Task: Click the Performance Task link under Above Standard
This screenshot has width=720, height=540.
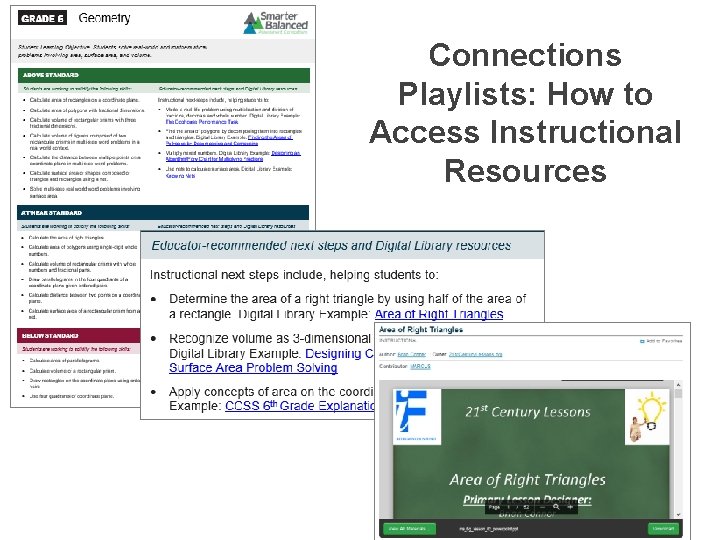Action: pos(202,122)
